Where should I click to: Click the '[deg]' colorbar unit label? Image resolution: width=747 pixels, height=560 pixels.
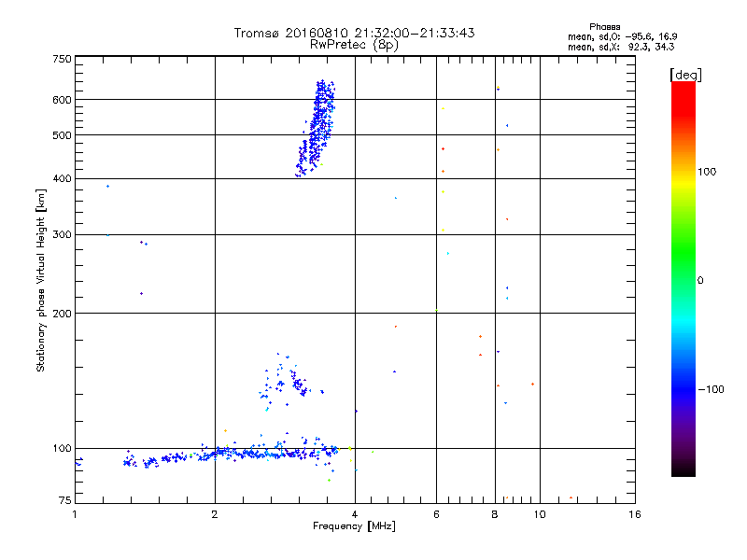click(685, 75)
